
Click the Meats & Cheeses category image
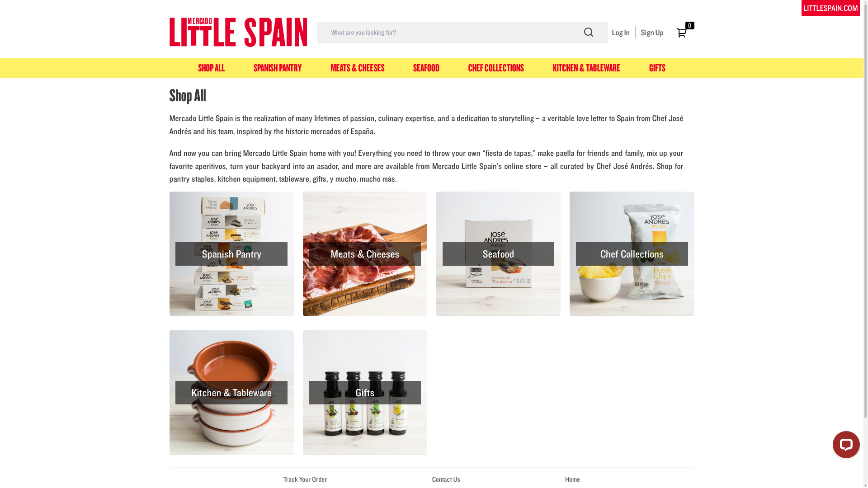point(365,253)
